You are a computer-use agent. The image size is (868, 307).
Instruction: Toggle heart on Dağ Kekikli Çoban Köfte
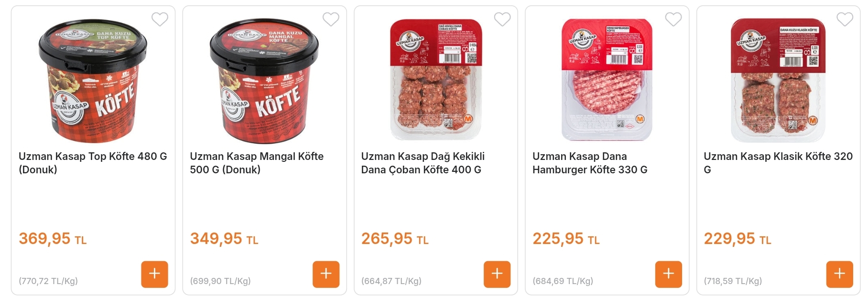pyautogui.click(x=502, y=20)
